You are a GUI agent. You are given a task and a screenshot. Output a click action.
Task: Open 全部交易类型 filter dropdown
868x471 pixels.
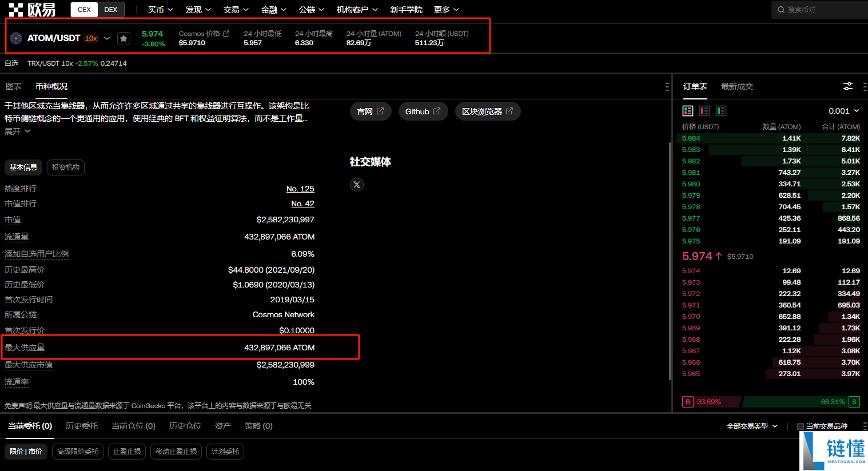click(x=752, y=426)
